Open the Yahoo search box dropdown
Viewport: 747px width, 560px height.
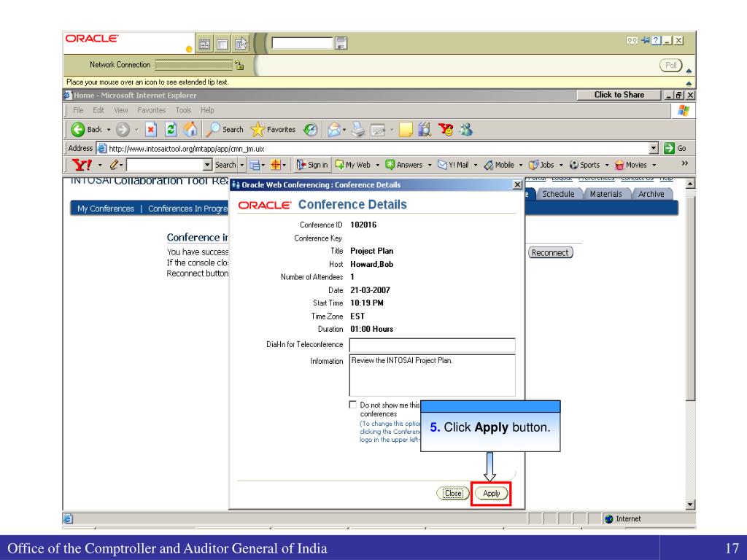[x=207, y=165]
